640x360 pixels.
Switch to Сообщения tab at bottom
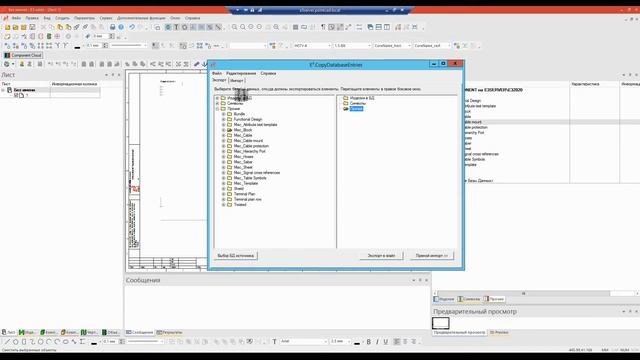tap(140, 333)
